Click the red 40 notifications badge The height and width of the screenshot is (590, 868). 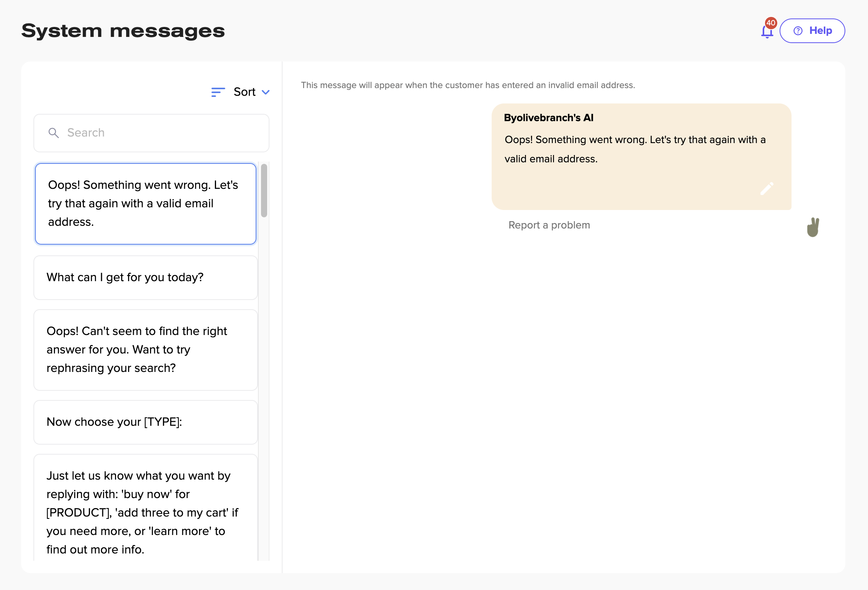(771, 23)
